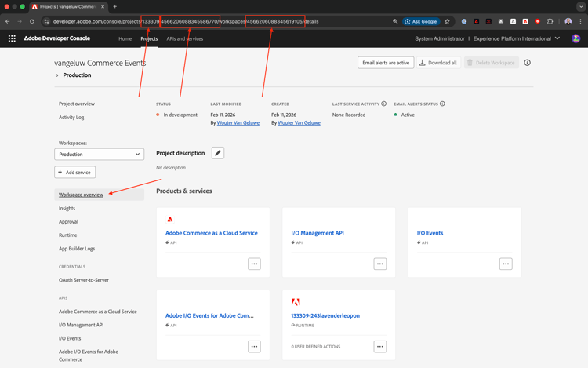This screenshot has height=368, width=588.
Task: Open Adobe Commerce as a Cloud Service sidebar API
Action: pos(98,312)
